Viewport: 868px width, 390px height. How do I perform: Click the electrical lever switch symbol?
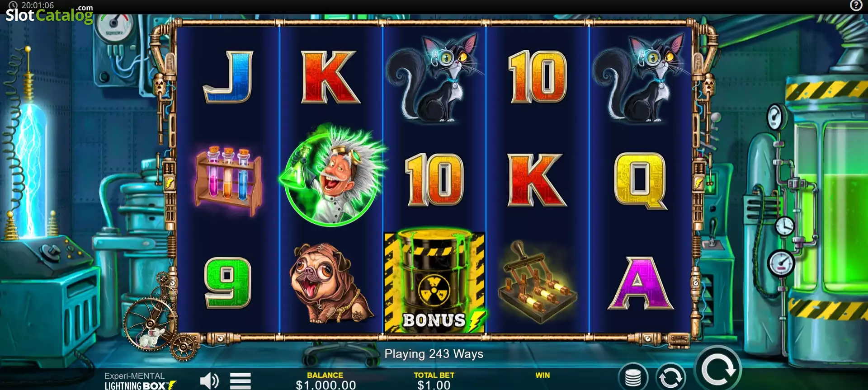tap(537, 282)
